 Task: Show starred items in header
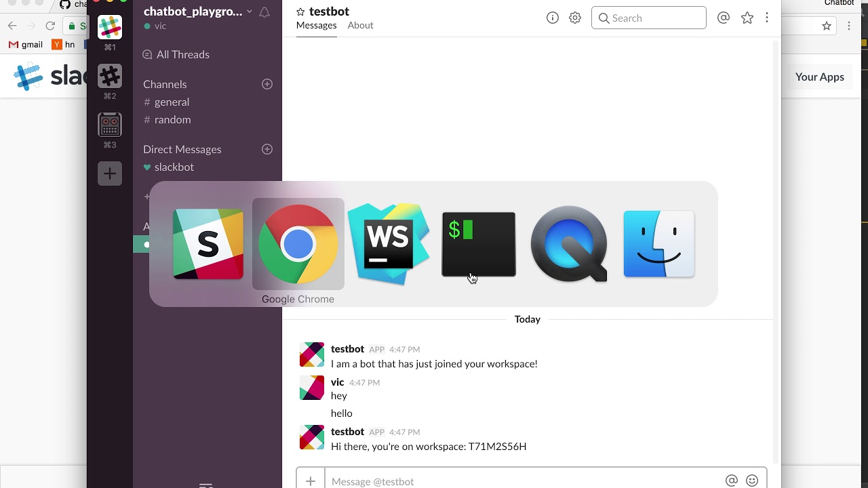tap(747, 18)
